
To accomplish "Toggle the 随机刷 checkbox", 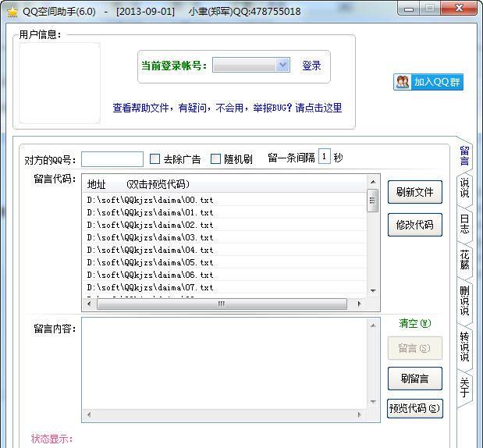I will click(216, 158).
